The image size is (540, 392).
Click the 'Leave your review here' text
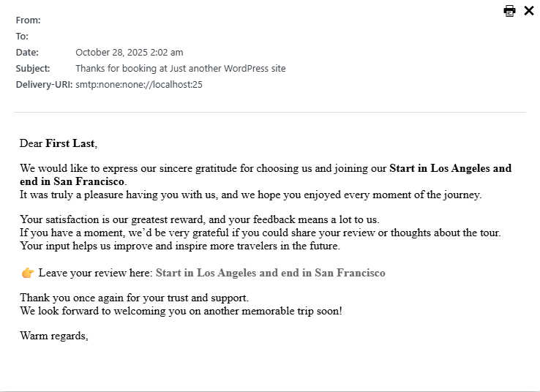[x=96, y=273]
